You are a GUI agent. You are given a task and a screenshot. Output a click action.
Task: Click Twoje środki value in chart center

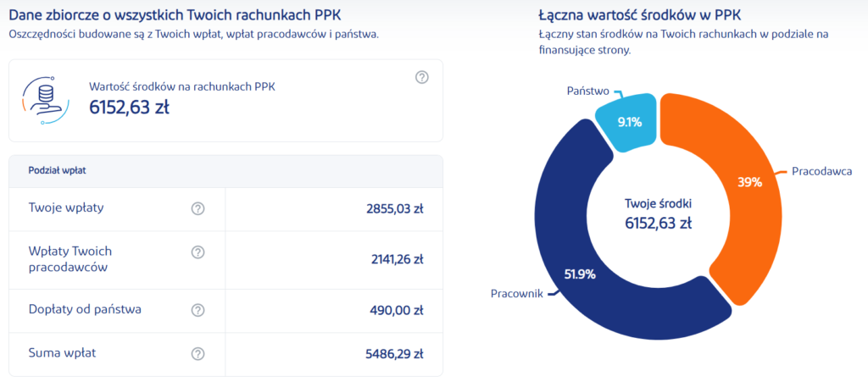pos(658,224)
